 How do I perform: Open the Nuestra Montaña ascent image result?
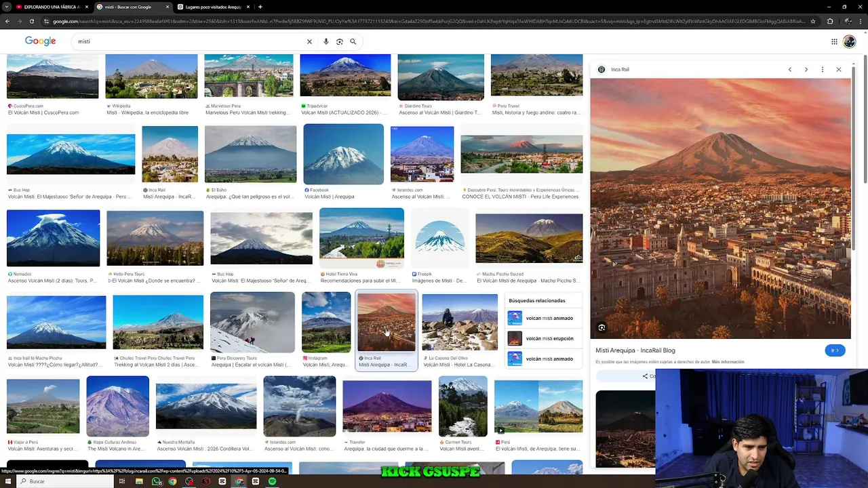206,406
